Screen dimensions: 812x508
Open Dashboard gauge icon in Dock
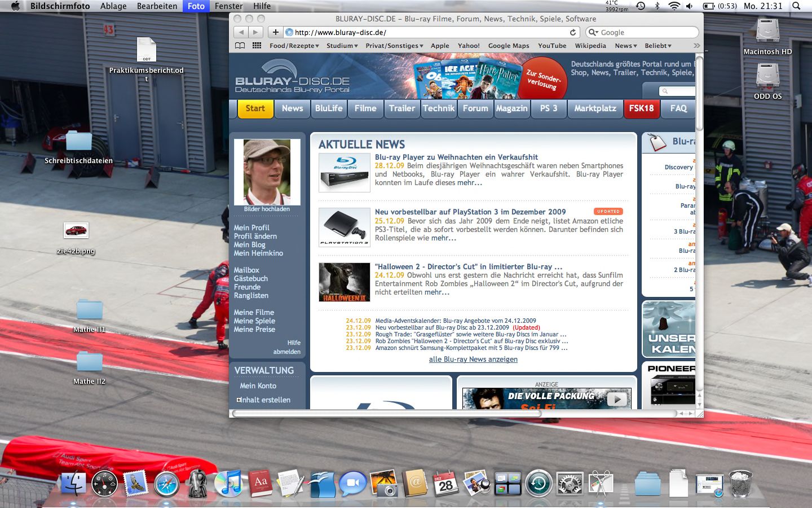(104, 484)
